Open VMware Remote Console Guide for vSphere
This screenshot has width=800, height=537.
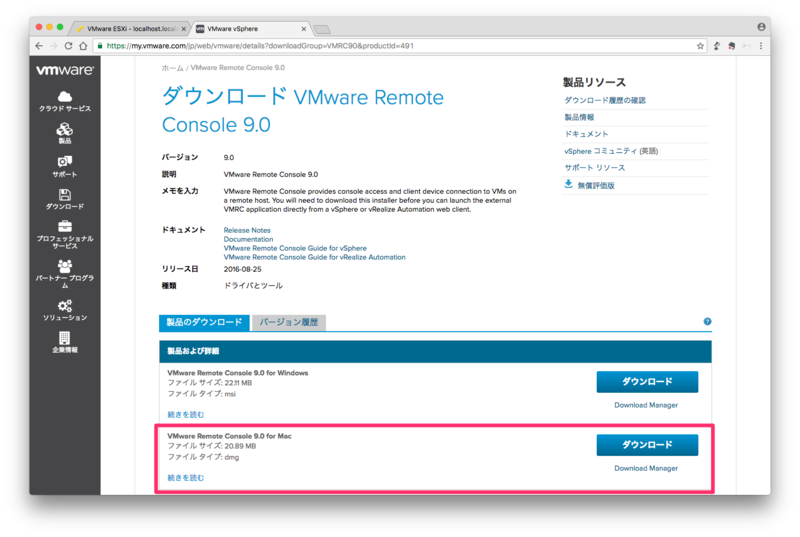tap(295, 248)
